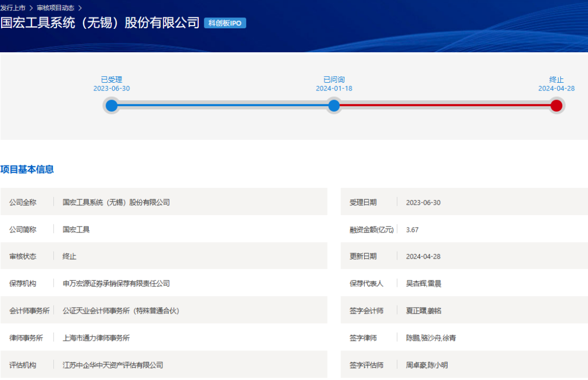Click the 终止 stage label on timeline
The height and width of the screenshot is (380, 588).
pyautogui.click(x=556, y=79)
